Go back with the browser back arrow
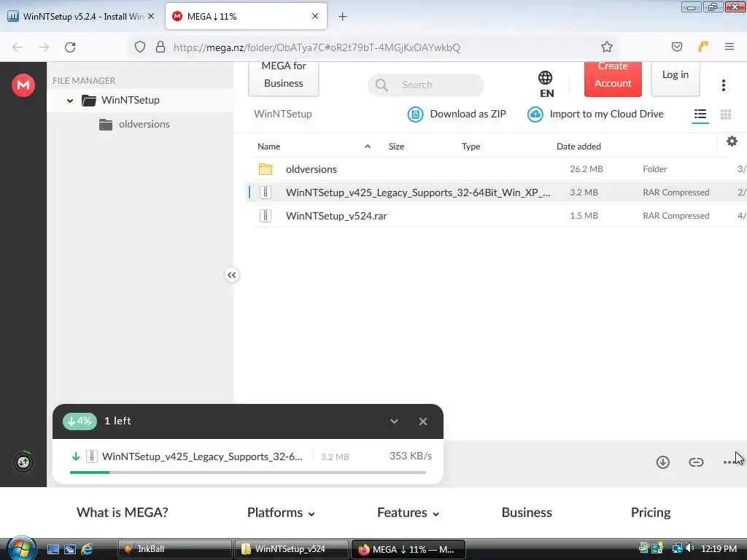Viewport: 747px width, 560px height. click(x=18, y=47)
